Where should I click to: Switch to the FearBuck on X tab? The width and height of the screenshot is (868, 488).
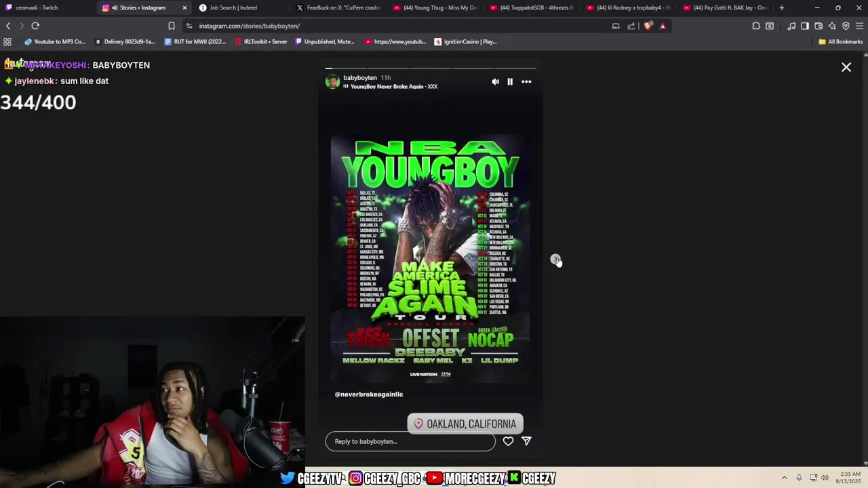click(339, 7)
